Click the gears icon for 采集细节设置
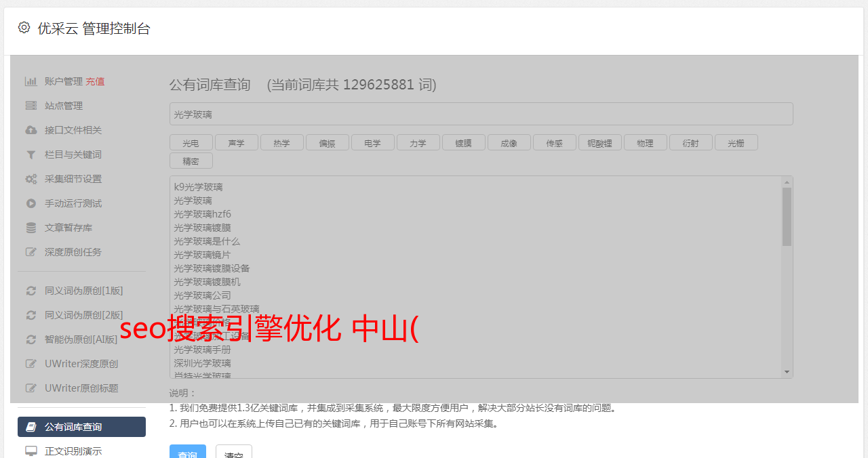The width and height of the screenshot is (868, 458). click(31, 179)
